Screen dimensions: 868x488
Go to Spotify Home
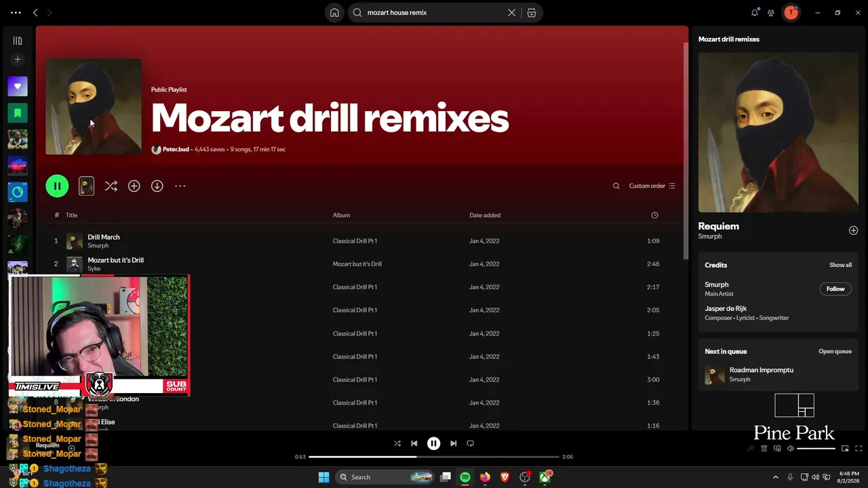click(x=334, y=12)
